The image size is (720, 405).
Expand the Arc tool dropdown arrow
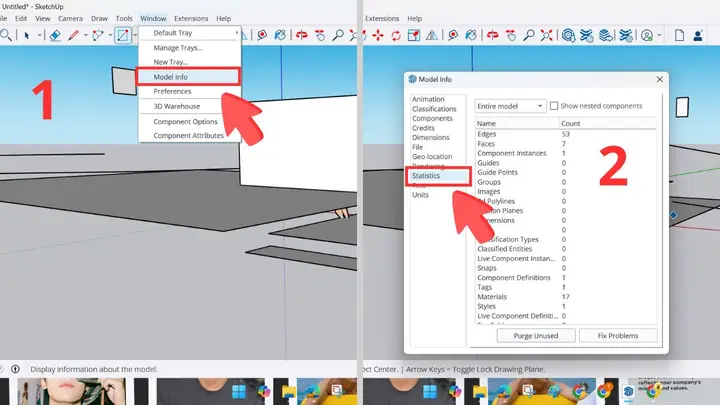pyautogui.click(x=110, y=35)
